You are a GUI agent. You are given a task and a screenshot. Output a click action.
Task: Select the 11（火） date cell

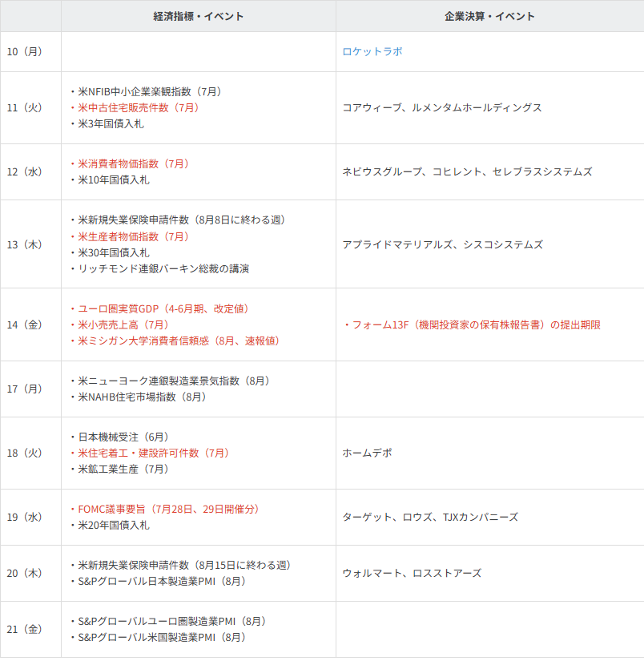[x=30, y=107]
